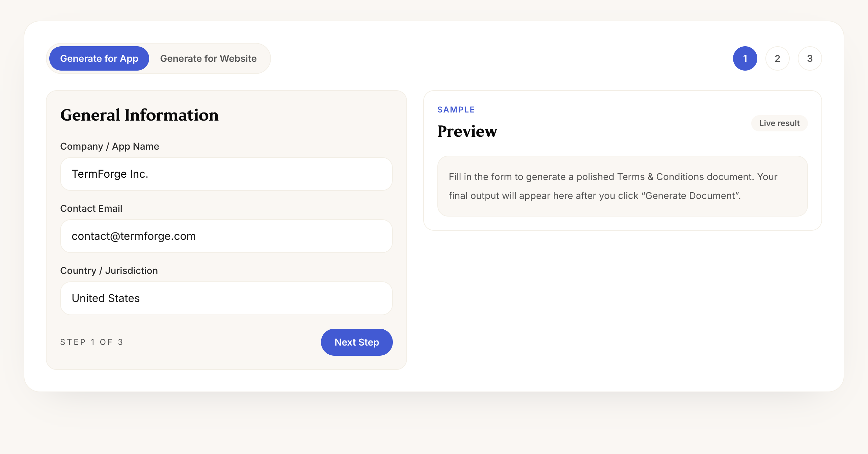Click the STEP 1 OF 3 label

pyautogui.click(x=92, y=342)
